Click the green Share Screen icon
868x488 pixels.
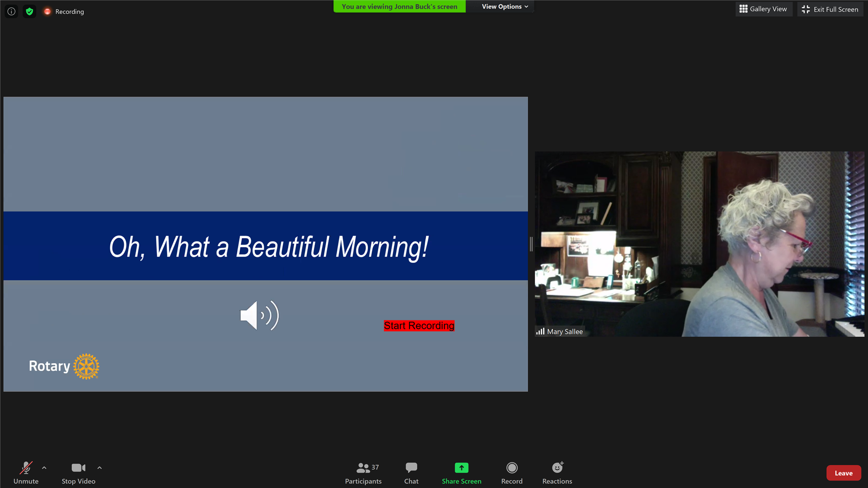click(x=461, y=468)
